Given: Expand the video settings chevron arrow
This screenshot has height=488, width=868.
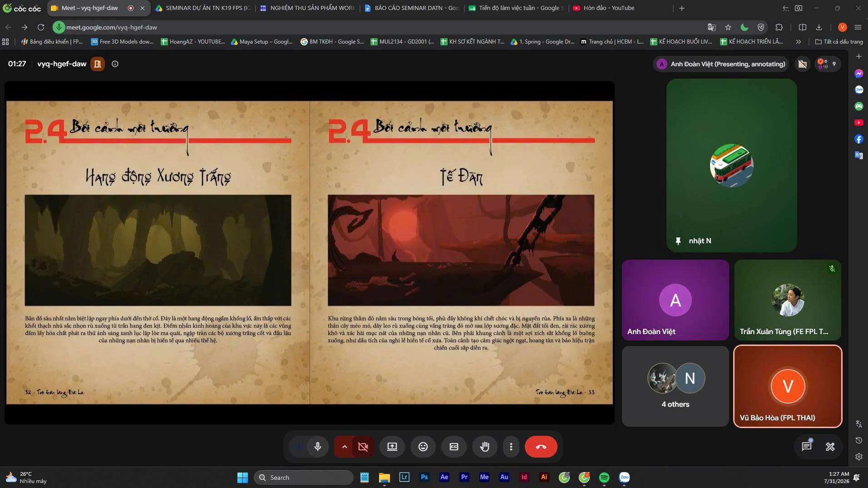Looking at the screenshot, I should click(344, 447).
